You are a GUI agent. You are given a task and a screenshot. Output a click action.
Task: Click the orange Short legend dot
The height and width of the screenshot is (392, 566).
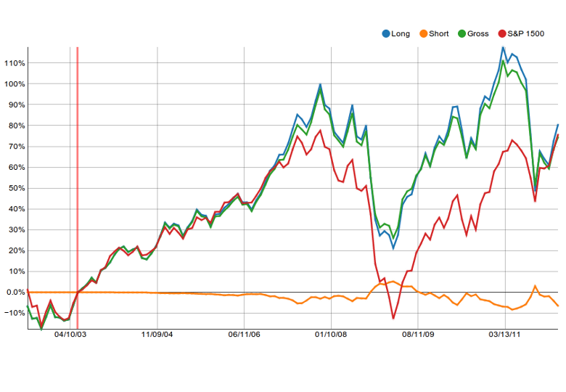tap(424, 33)
